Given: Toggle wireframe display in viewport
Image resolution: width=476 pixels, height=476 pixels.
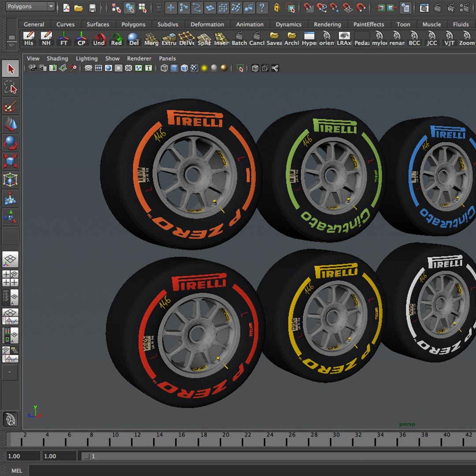Looking at the screenshot, I should [x=164, y=68].
